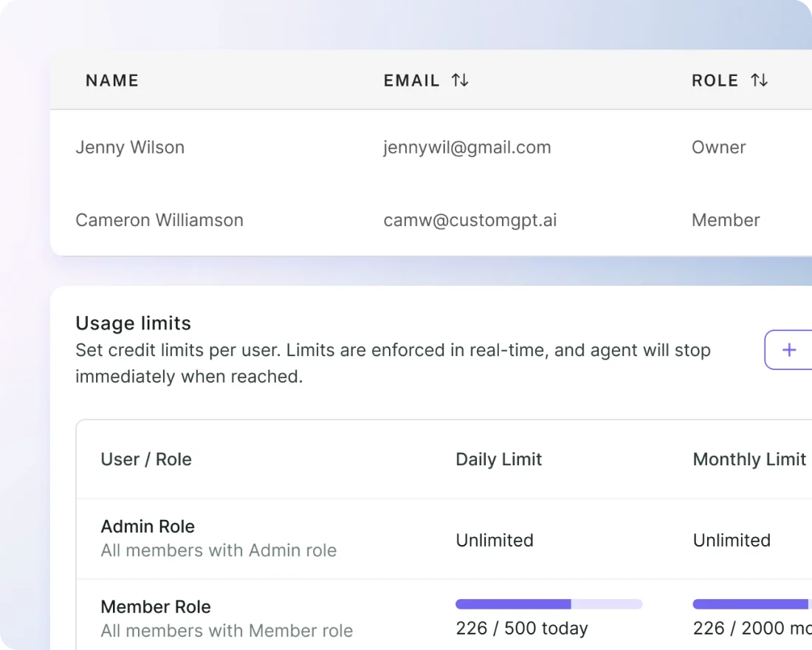Click the Jenny Wilson name cell
The width and height of the screenshot is (812, 650).
pyautogui.click(x=130, y=147)
